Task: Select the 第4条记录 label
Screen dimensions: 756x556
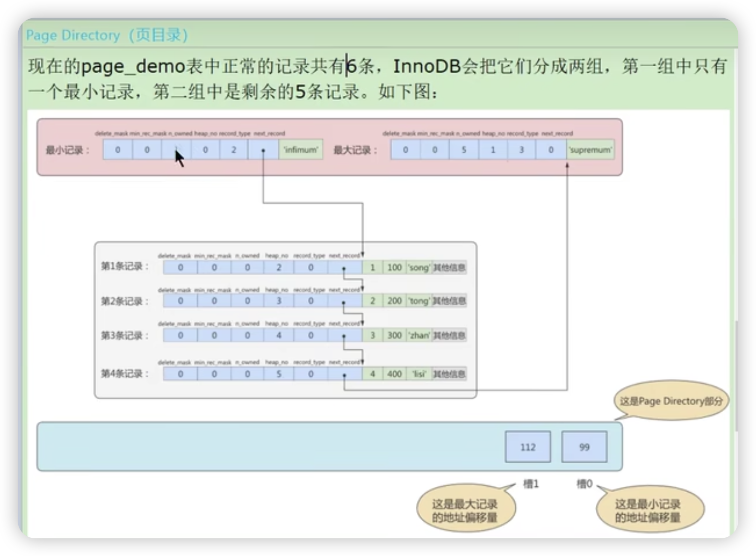Action: click(124, 374)
